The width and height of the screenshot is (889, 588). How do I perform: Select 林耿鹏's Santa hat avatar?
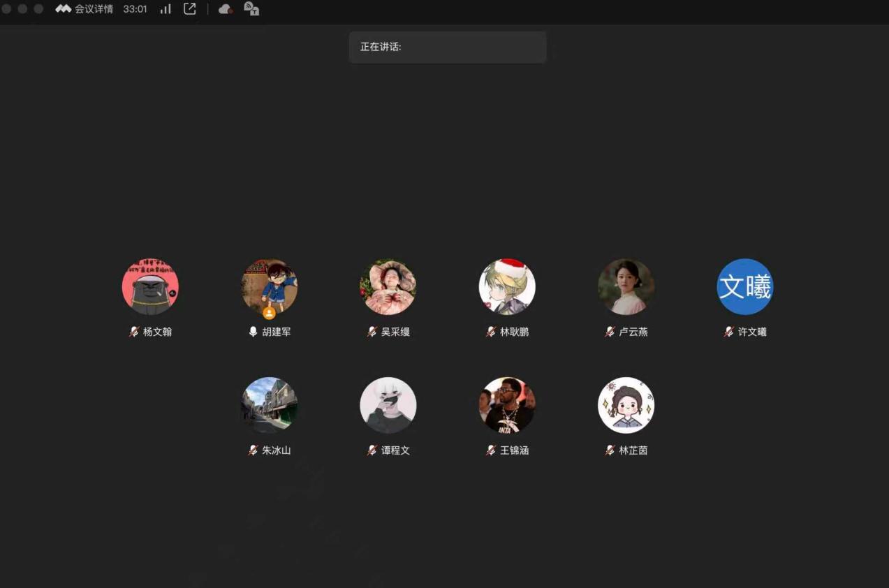[507, 287]
